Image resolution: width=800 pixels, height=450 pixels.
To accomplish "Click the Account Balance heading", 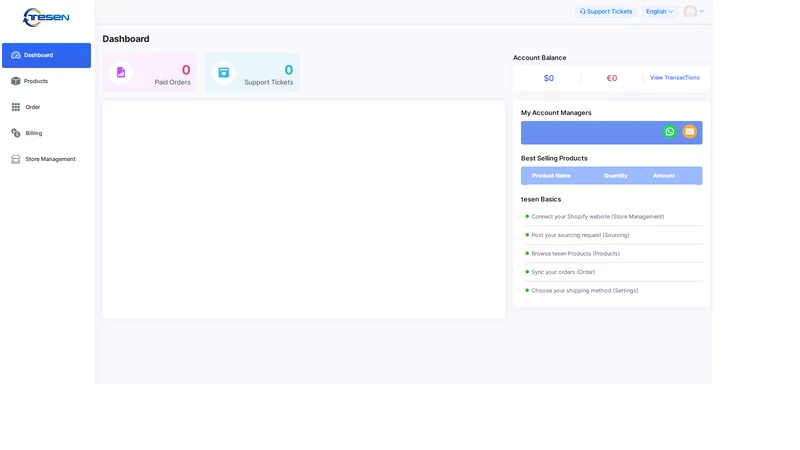I will click(539, 58).
